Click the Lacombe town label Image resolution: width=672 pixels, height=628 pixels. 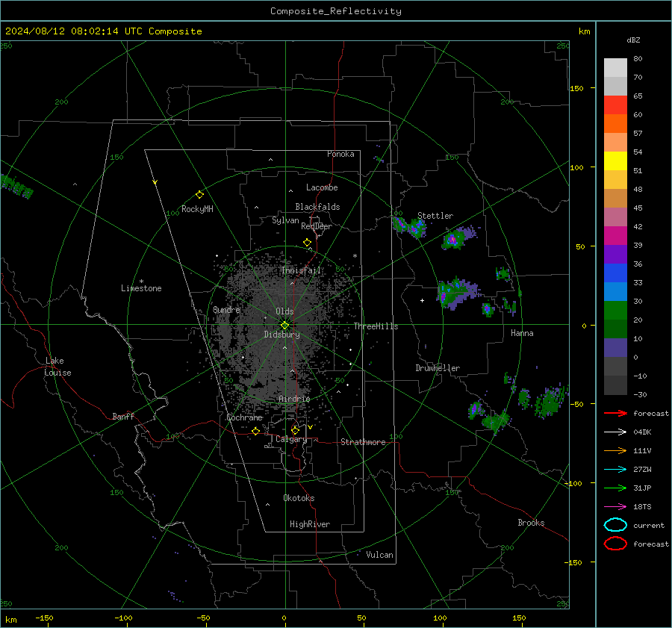tap(322, 187)
